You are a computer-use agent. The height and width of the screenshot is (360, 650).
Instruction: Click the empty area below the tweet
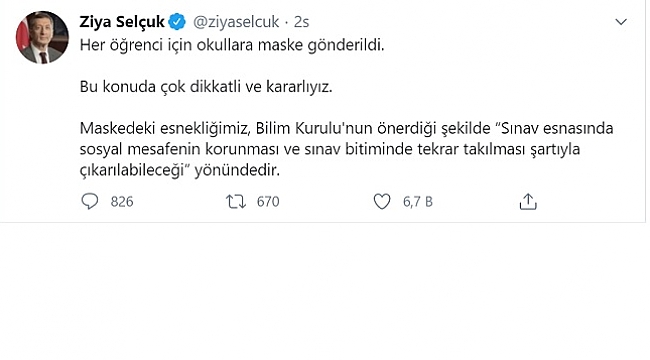click(x=323, y=290)
